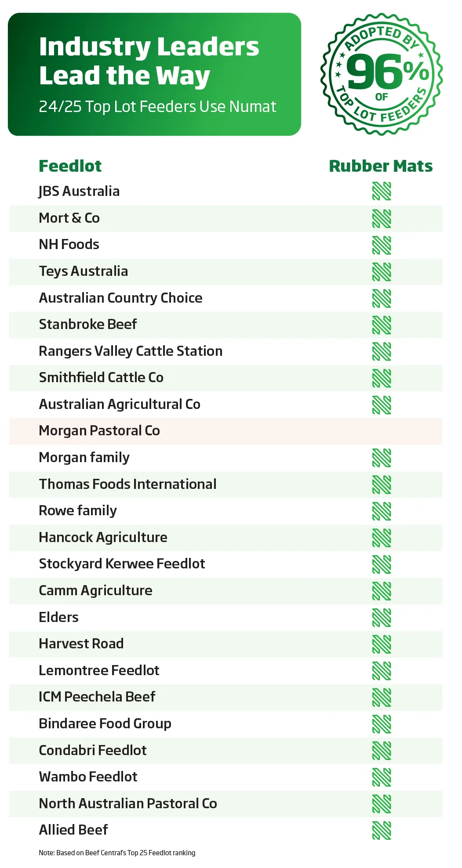Click the Feedlot column heading

70,166
